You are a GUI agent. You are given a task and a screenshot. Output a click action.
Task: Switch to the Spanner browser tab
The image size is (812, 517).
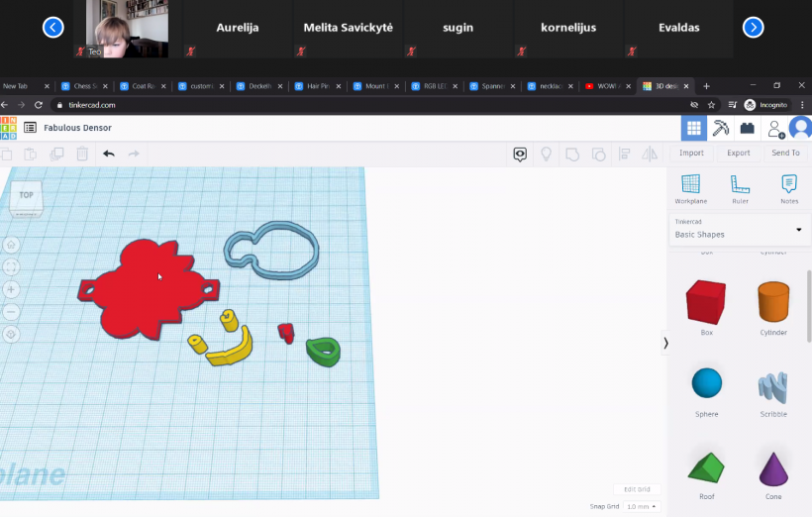[490, 86]
